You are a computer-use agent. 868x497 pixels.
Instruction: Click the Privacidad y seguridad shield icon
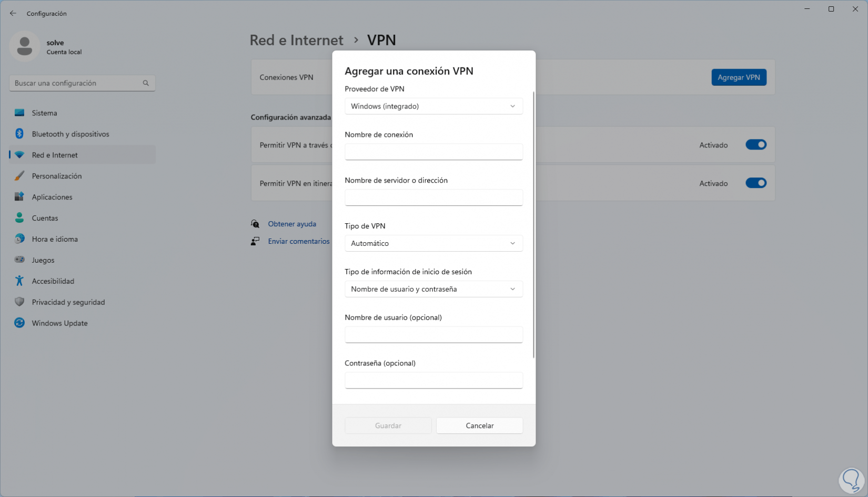click(19, 302)
